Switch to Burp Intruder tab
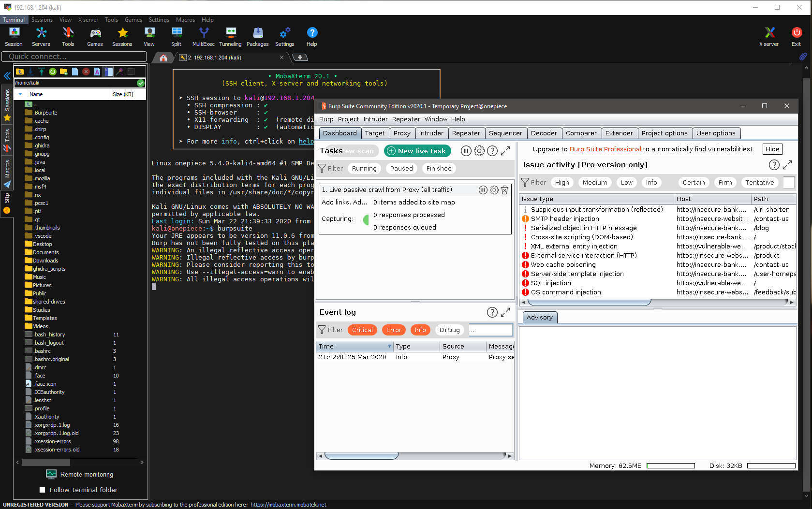The image size is (812, 509). pos(431,133)
